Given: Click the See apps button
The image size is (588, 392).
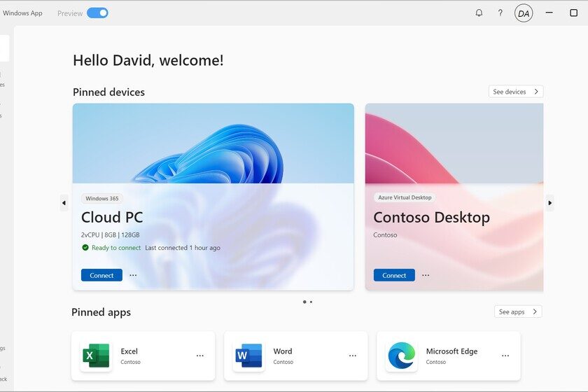Looking at the screenshot, I should pyautogui.click(x=518, y=311).
